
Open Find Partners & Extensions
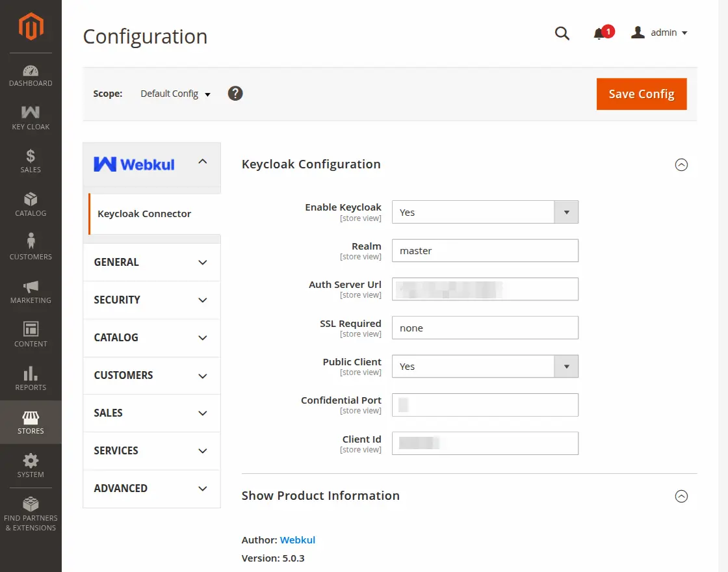(31, 515)
